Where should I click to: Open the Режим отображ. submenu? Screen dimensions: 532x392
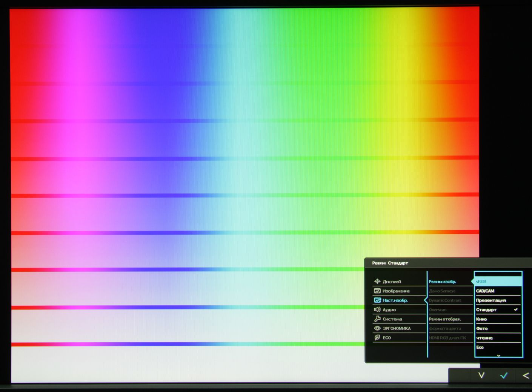(x=445, y=319)
